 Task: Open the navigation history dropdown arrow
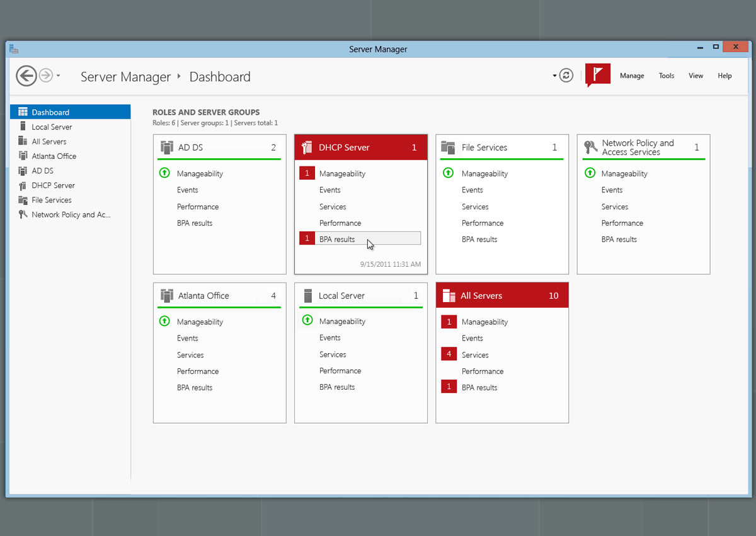click(x=58, y=76)
